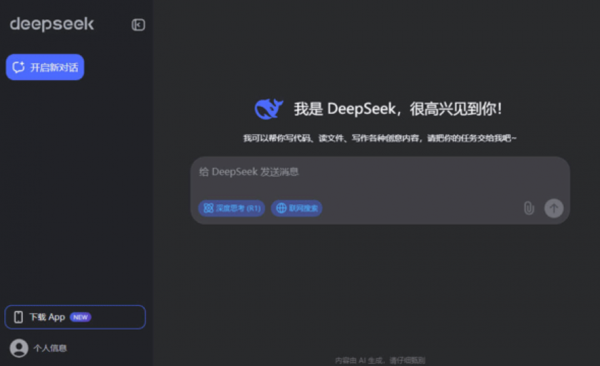The image size is (600, 366).
Task: Click the NEW badge beside 下载 App
Action: click(80, 317)
